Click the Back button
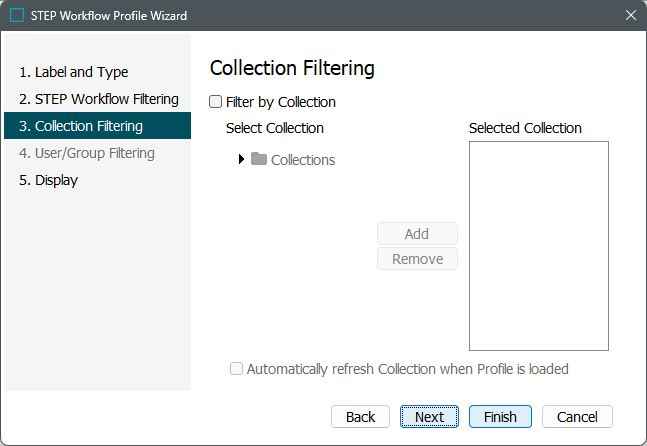 [x=360, y=417]
